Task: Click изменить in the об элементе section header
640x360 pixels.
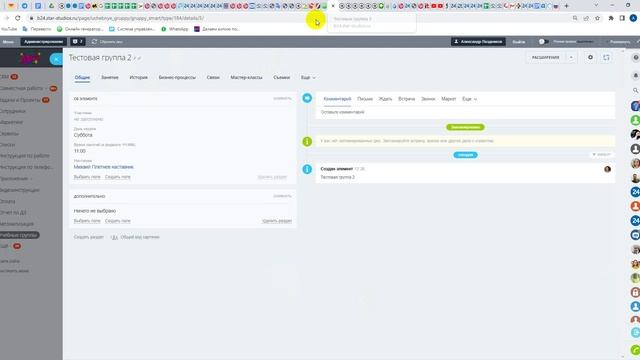Action: point(282,98)
